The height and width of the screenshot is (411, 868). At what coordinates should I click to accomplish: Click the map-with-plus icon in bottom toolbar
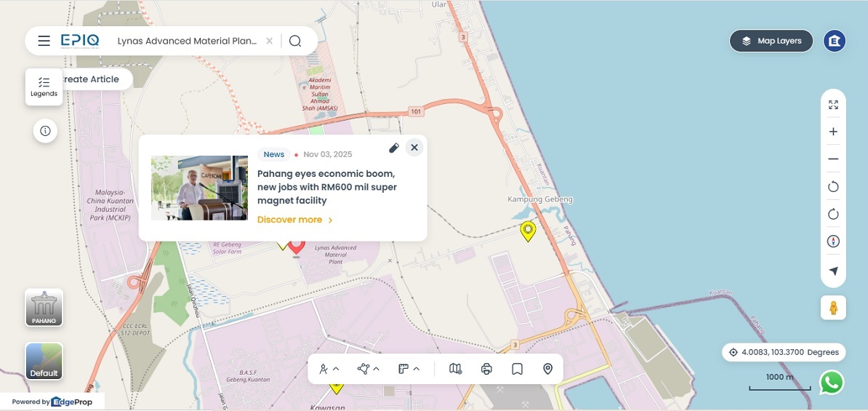(456, 369)
